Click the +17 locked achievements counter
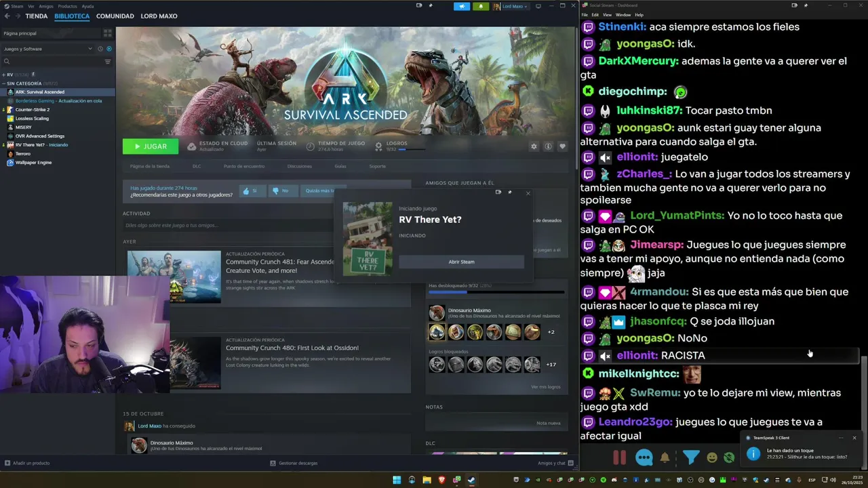Screen dimensions: 868x488 pyautogui.click(x=551, y=365)
